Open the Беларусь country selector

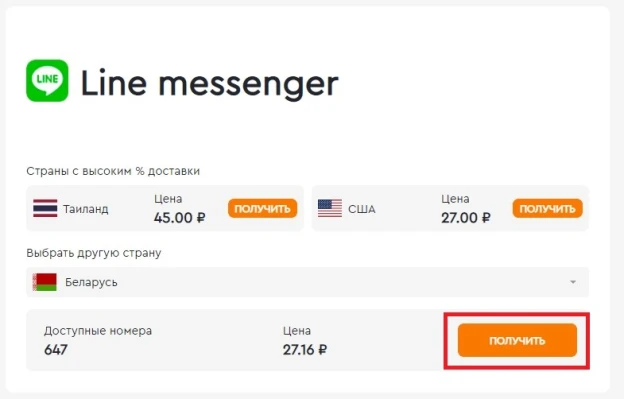click(307, 282)
